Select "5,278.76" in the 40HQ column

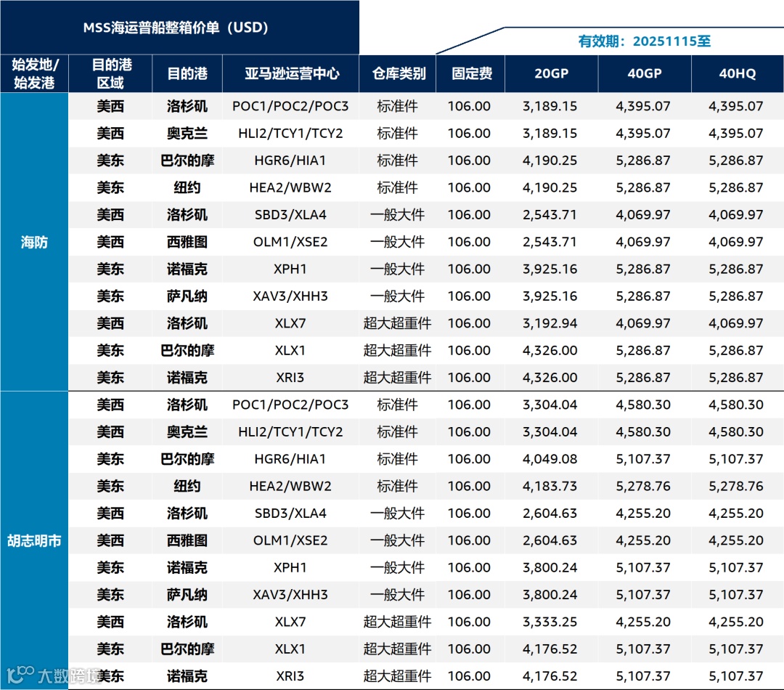pyautogui.click(x=736, y=486)
